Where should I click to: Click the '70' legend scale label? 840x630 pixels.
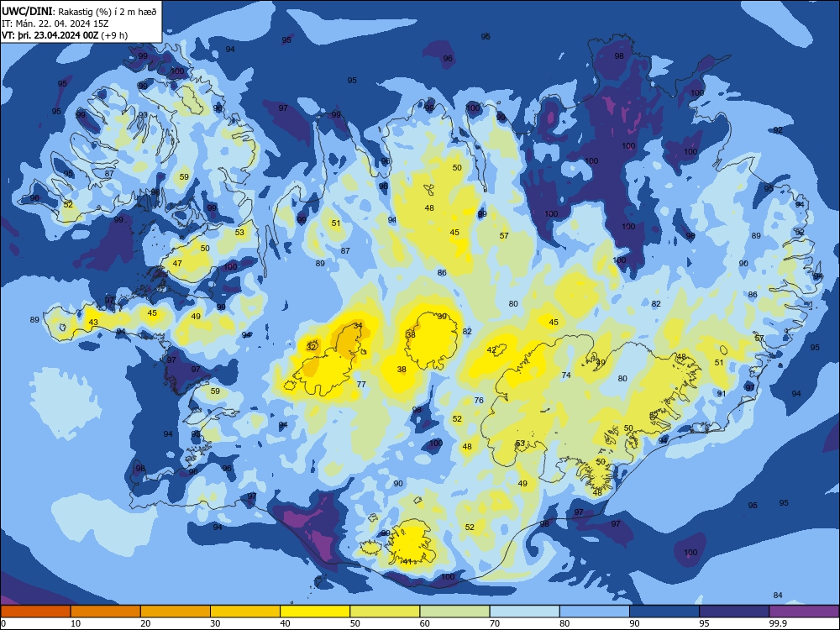495,623
